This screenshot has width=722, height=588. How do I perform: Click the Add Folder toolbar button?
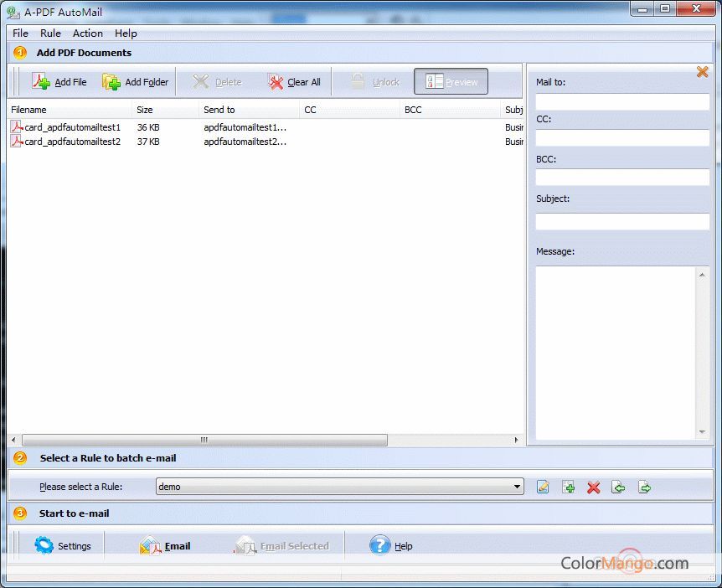coord(136,82)
